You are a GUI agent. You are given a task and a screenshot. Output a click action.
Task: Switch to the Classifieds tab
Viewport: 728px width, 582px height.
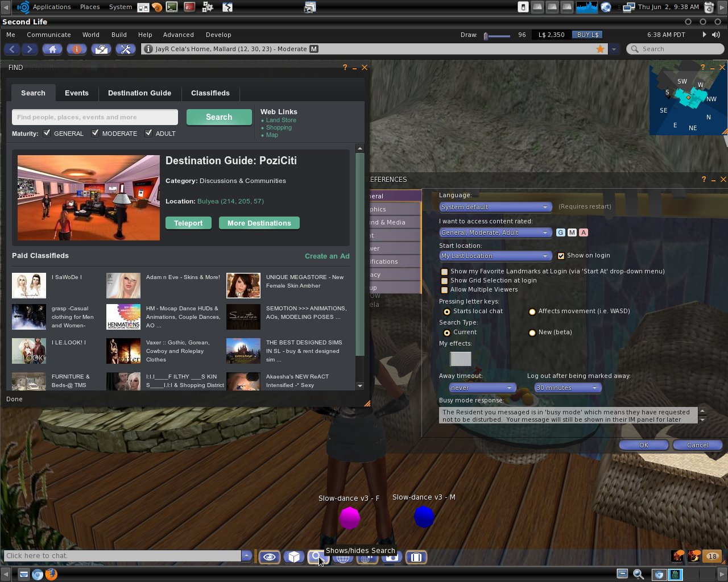click(210, 93)
